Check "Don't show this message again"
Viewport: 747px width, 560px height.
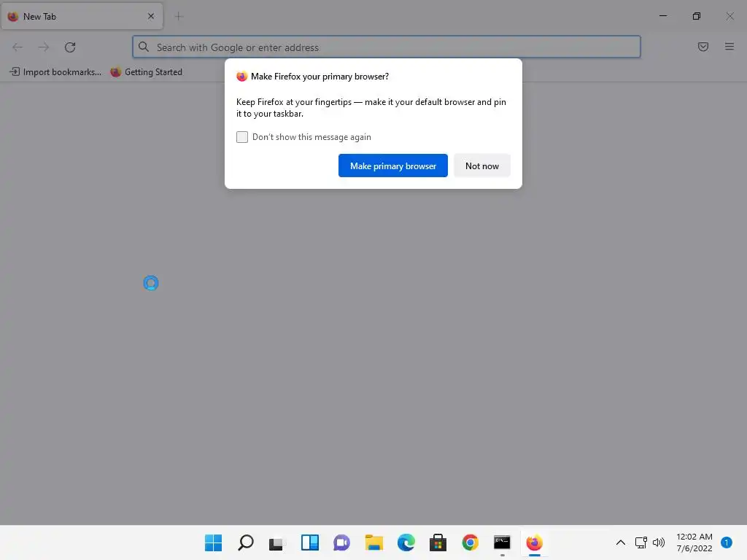[x=242, y=137]
